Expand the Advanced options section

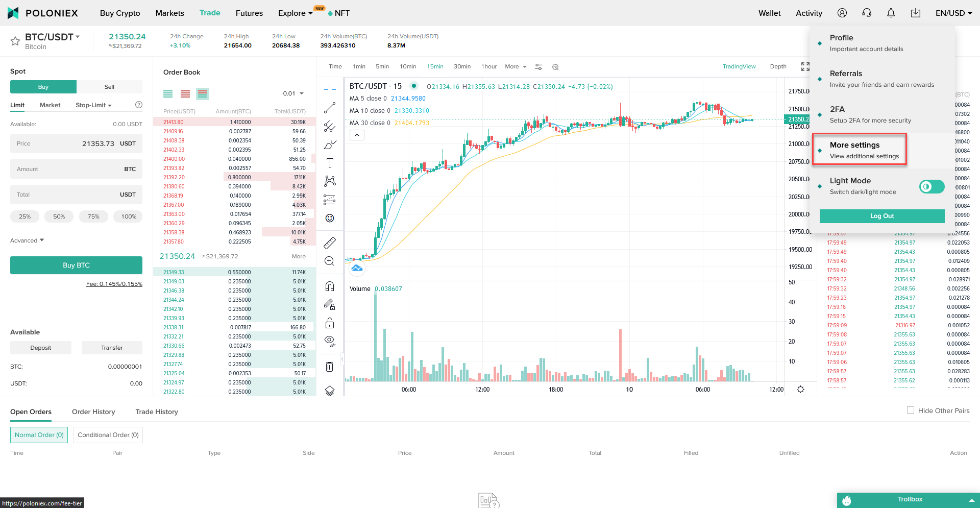[27, 240]
